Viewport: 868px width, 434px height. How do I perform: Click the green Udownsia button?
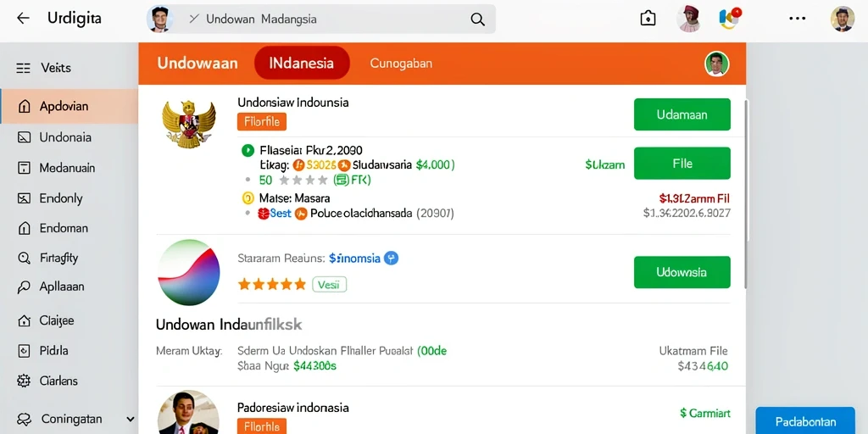point(682,272)
